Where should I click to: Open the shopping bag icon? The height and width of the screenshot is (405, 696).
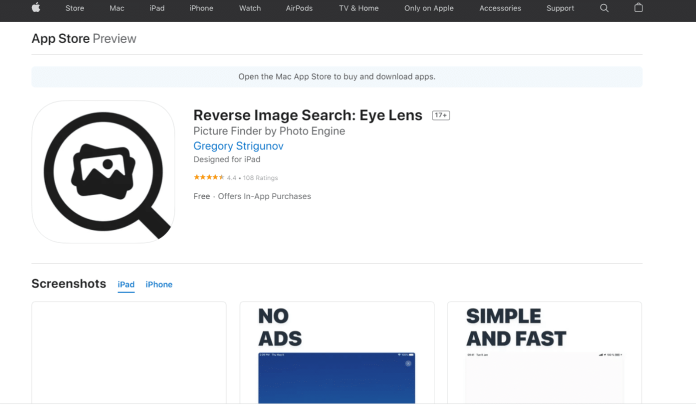638,8
